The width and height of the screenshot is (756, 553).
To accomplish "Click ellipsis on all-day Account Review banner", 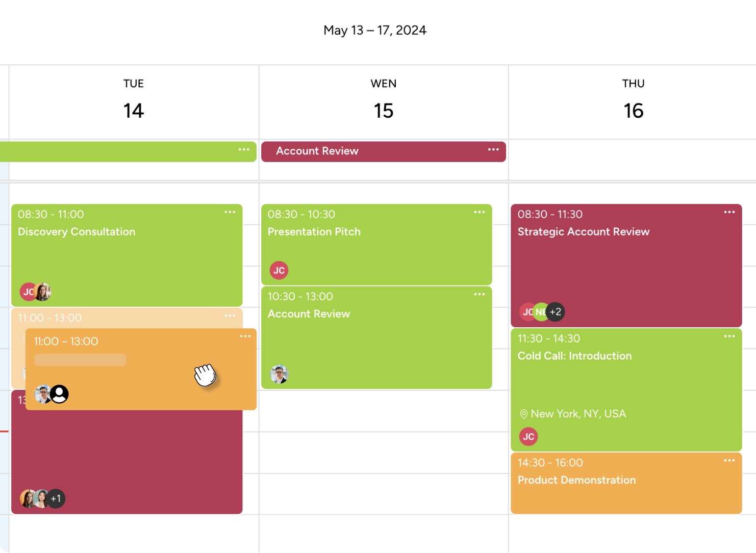I will point(493,149).
